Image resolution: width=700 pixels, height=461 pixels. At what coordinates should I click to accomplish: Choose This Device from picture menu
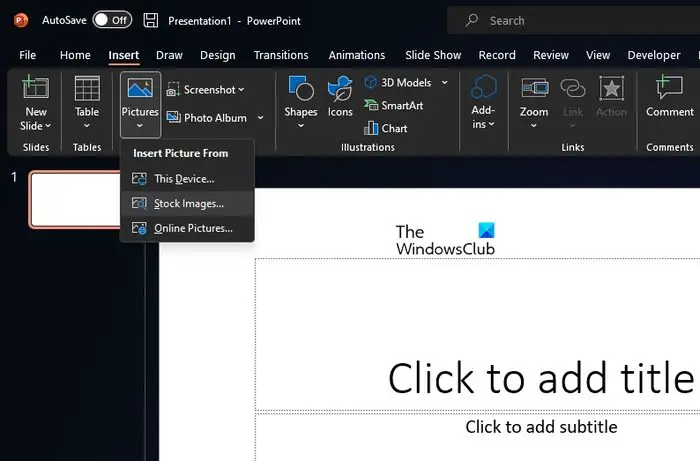click(188, 179)
